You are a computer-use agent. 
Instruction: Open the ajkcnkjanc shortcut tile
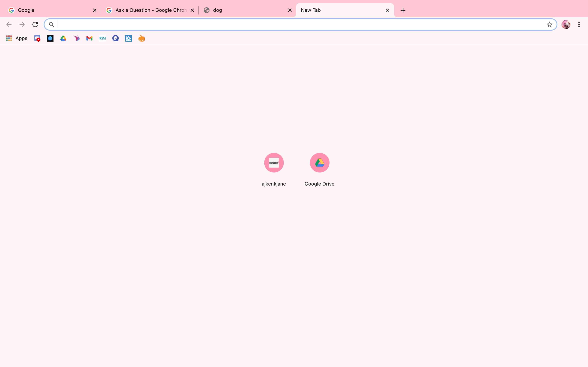click(274, 163)
